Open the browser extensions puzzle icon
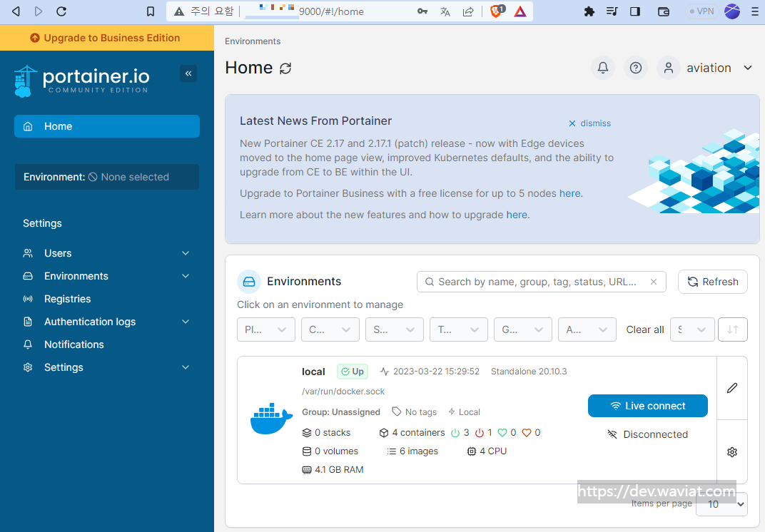The height and width of the screenshot is (532, 765). (589, 11)
